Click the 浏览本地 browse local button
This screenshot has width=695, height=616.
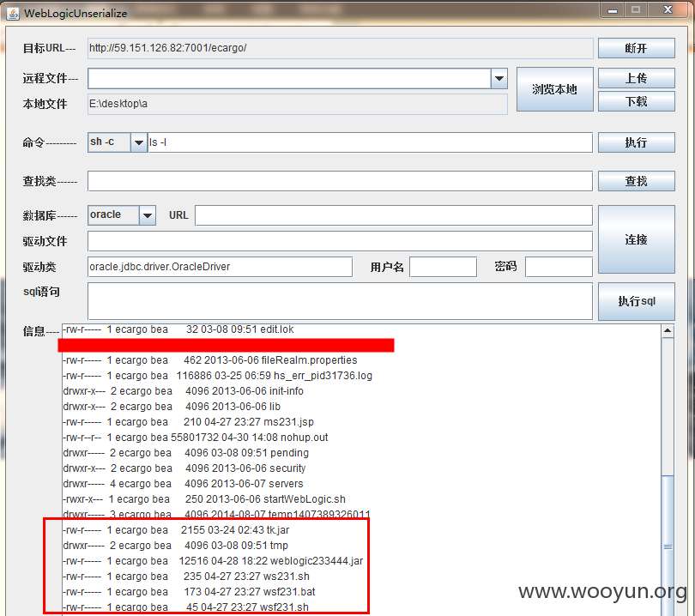pos(554,89)
